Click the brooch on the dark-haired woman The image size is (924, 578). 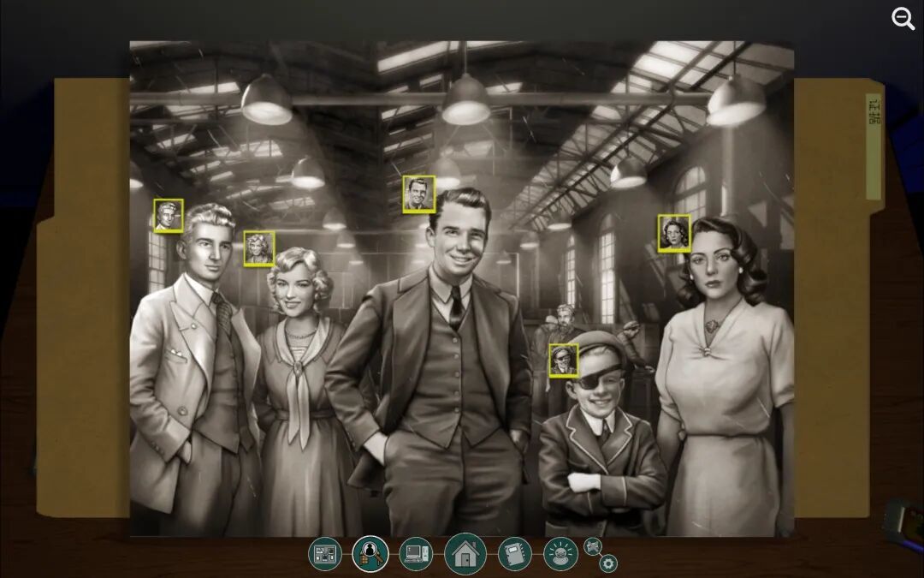(712, 326)
